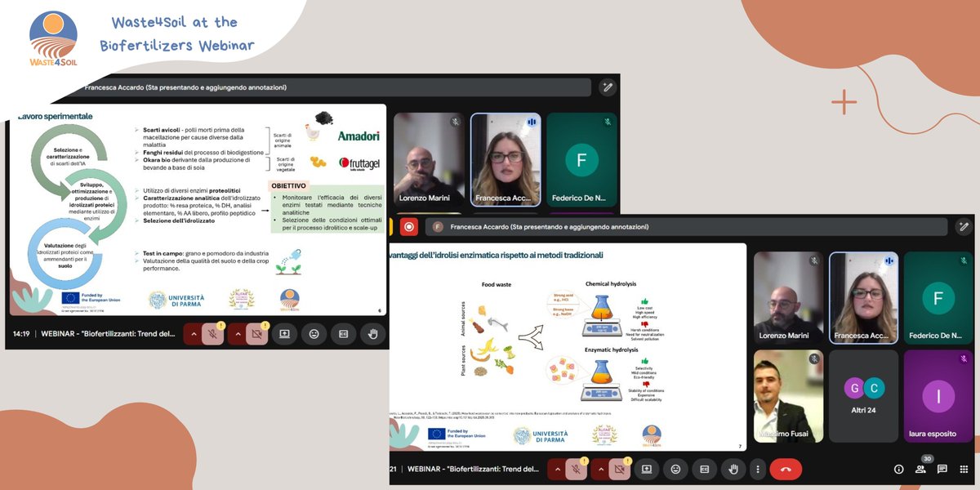Screen dimensions: 980x490
Task: Click Fruttagel logo on the slide
Action: tap(359, 164)
